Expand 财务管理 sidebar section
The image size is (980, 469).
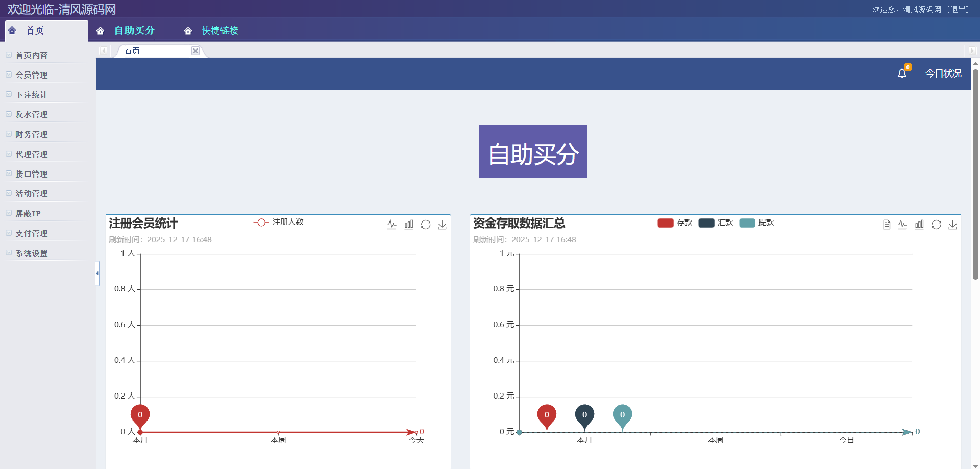32,134
